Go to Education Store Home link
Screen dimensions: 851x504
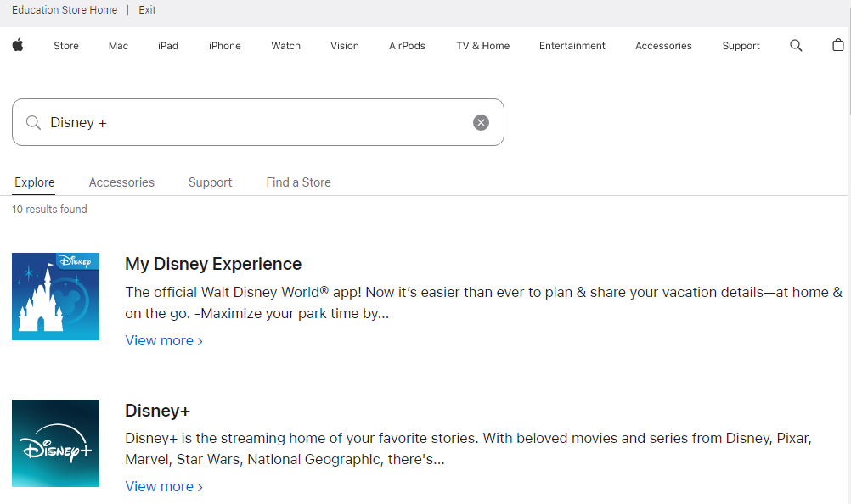(65, 10)
